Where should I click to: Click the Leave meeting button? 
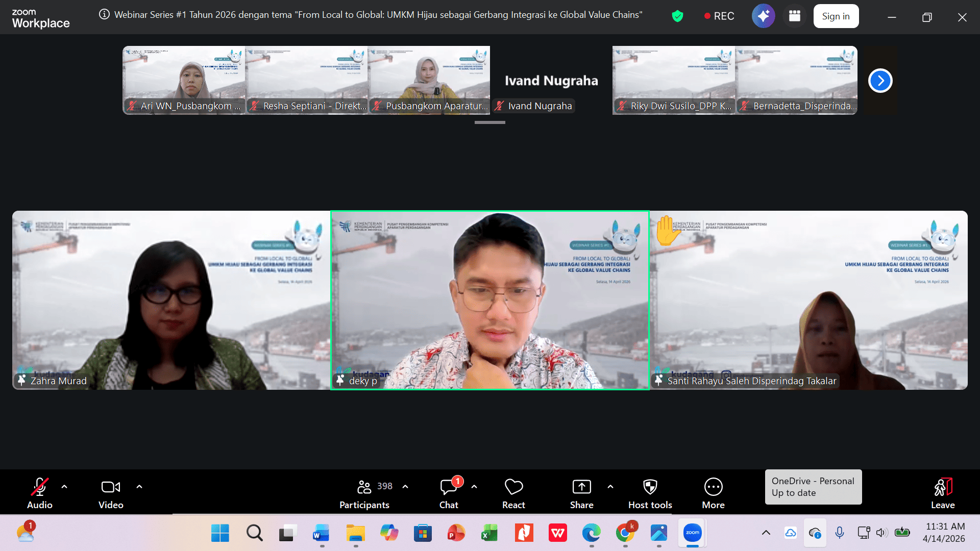942,493
